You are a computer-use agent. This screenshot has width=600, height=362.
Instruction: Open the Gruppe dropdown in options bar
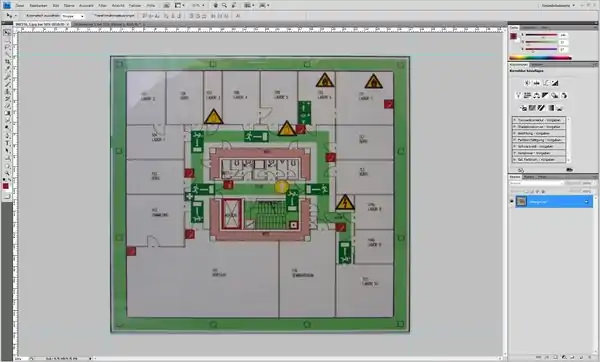pyautogui.click(x=73, y=16)
